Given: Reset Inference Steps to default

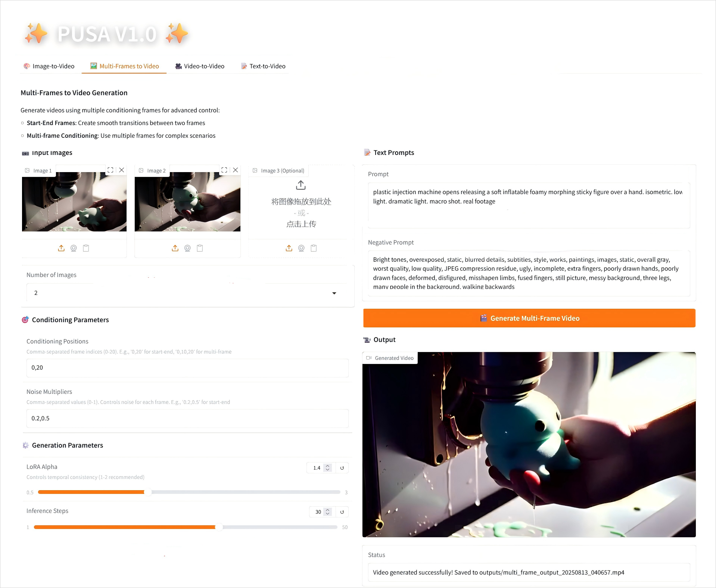Looking at the screenshot, I should [342, 512].
